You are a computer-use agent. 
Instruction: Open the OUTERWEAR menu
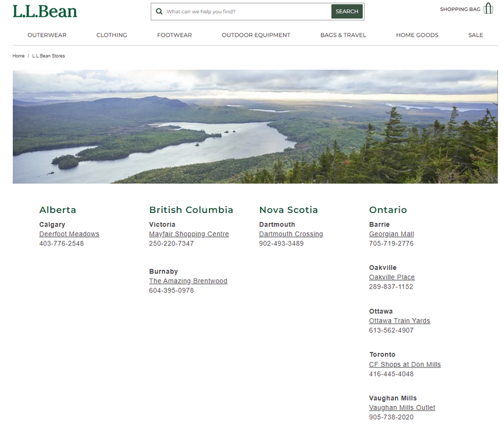click(x=47, y=35)
